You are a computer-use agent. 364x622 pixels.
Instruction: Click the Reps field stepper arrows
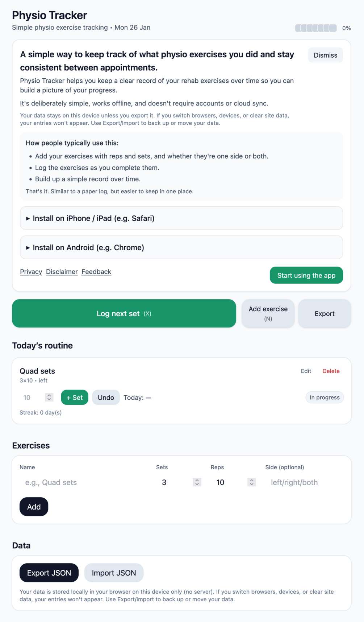click(252, 482)
